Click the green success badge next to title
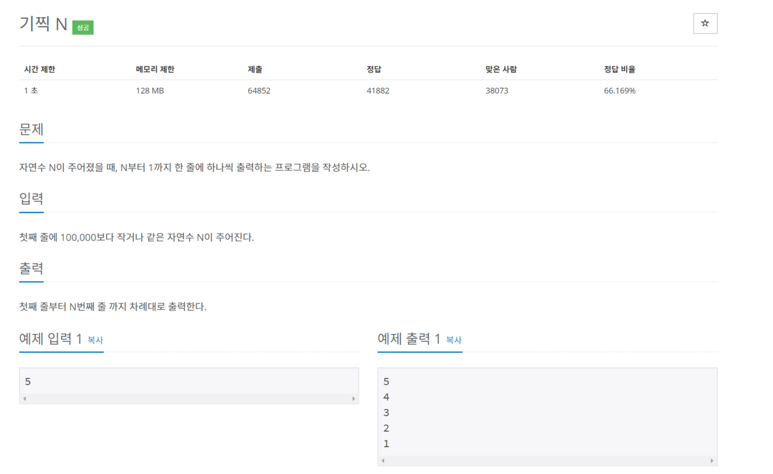Screen dimensions: 773x474 pos(83,27)
